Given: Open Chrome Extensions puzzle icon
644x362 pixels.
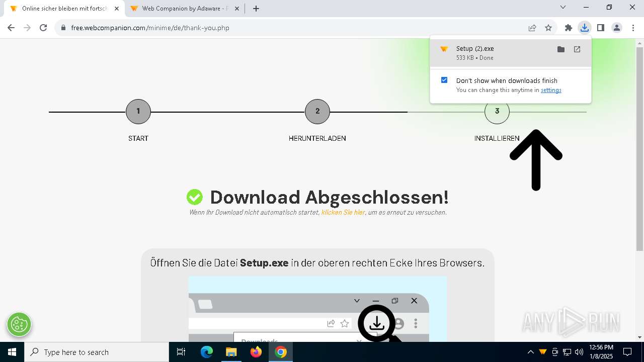Looking at the screenshot, I should click(x=569, y=28).
